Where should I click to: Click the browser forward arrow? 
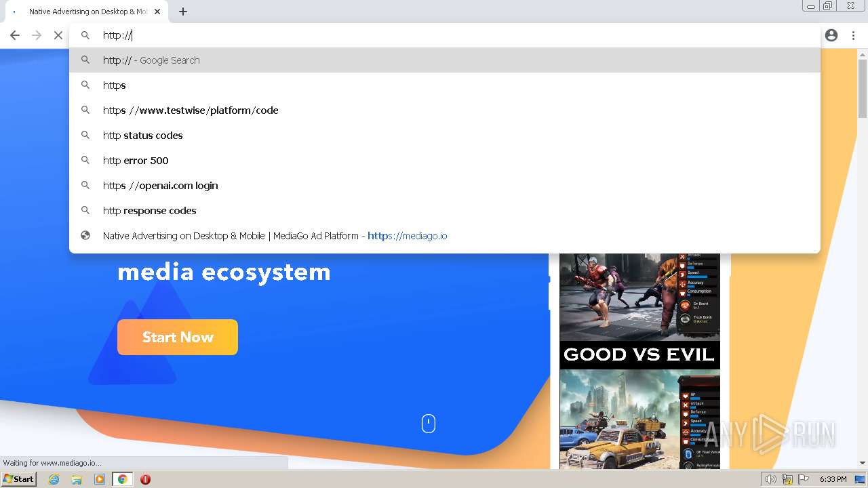[37, 35]
